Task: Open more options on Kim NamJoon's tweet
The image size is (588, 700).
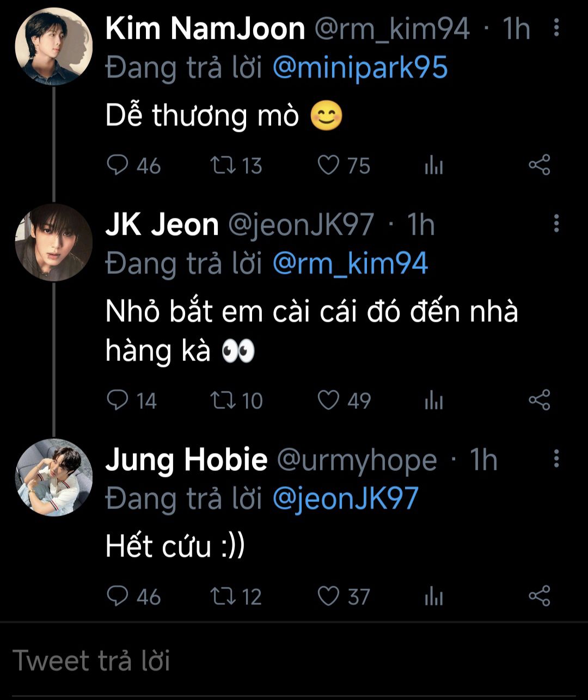Action: tap(556, 28)
